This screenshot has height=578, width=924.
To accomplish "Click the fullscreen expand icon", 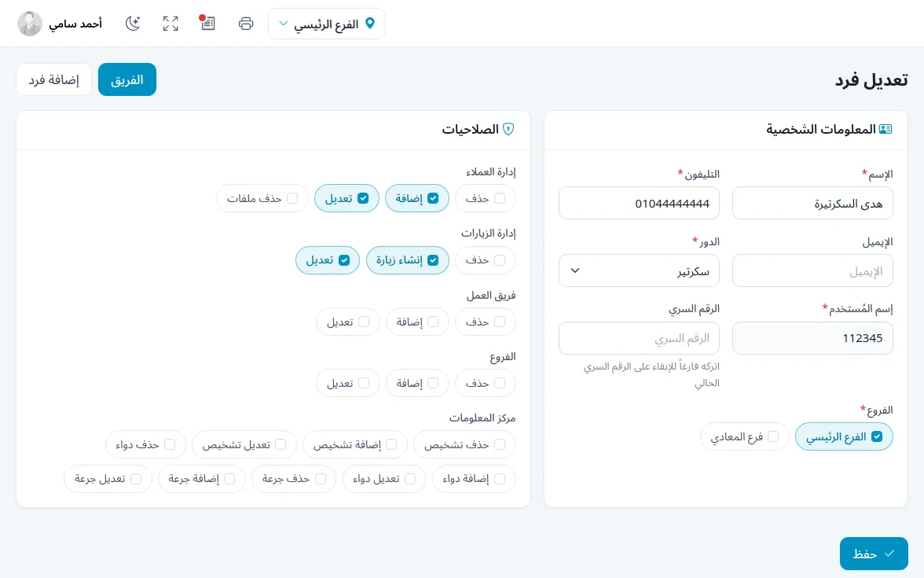I will pos(170,24).
